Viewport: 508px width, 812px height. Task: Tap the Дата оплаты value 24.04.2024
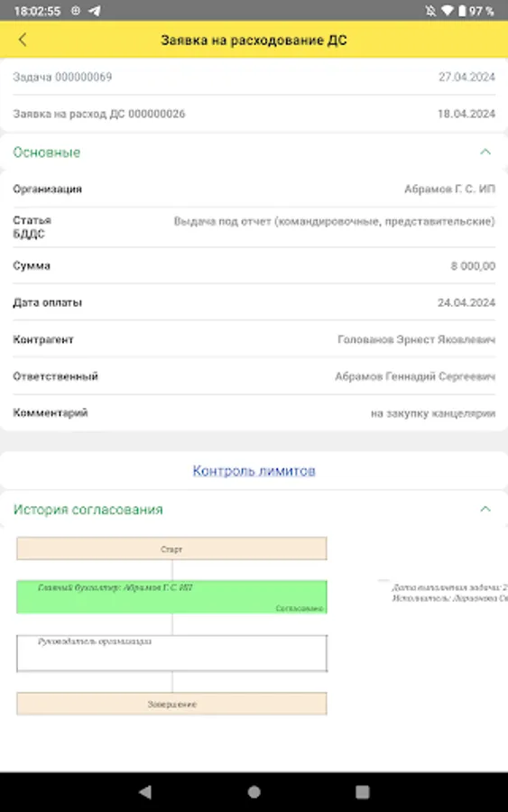click(x=466, y=302)
